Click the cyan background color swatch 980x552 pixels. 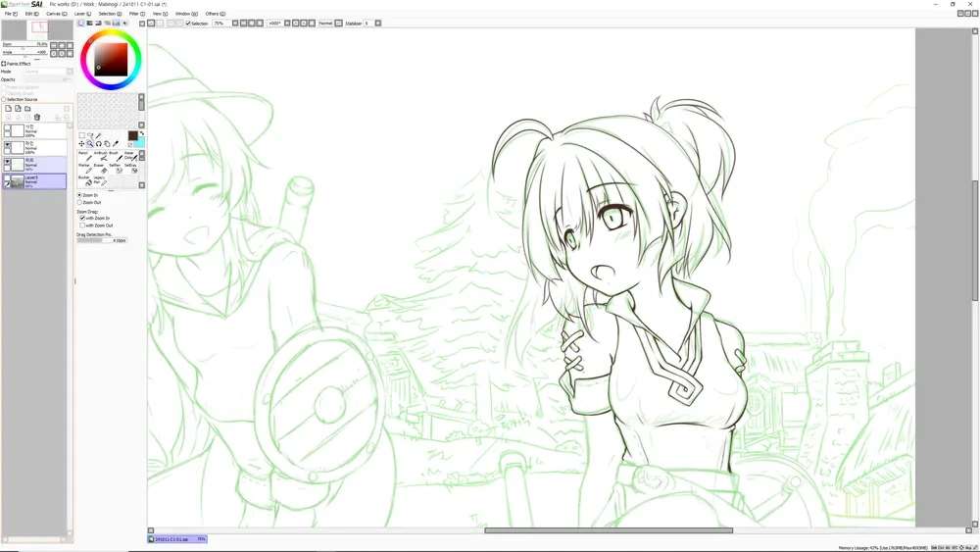coord(140,143)
